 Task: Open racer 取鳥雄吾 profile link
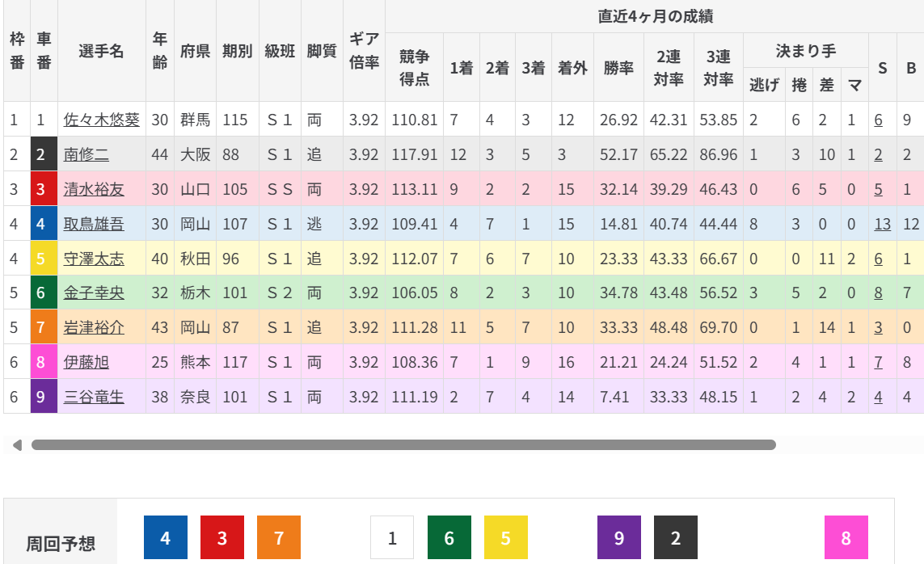(x=94, y=224)
